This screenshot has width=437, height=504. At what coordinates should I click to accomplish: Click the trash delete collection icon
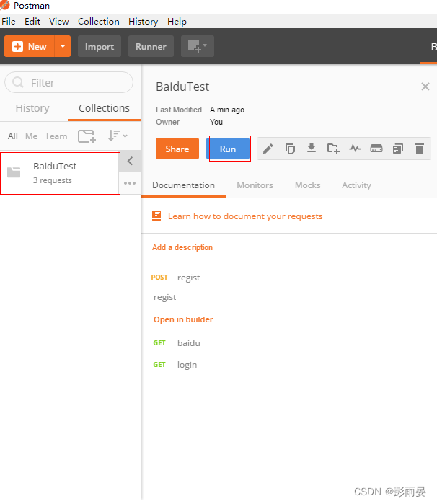click(420, 149)
